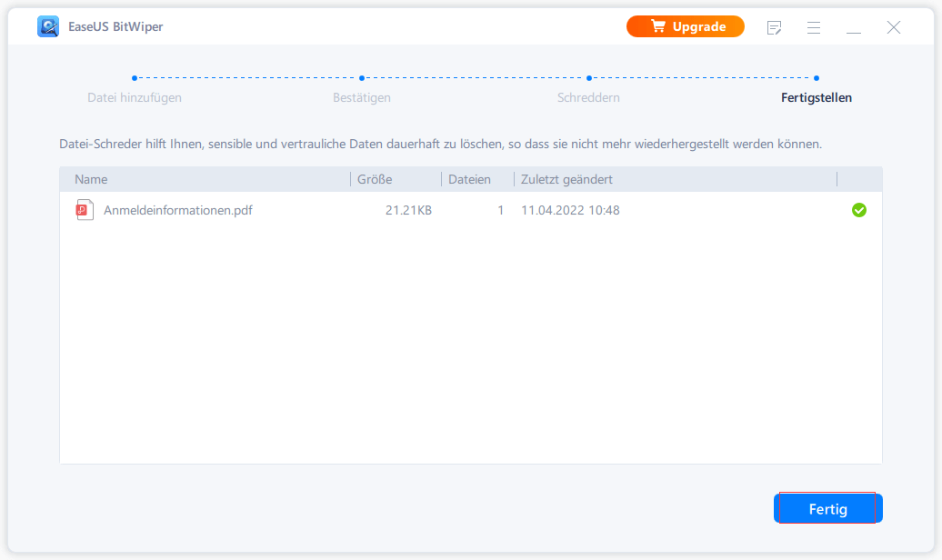This screenshot has height=560, width=942.
Task: Select the Bestätigen step
Action: pyautogui.click(x=362, y=97)
